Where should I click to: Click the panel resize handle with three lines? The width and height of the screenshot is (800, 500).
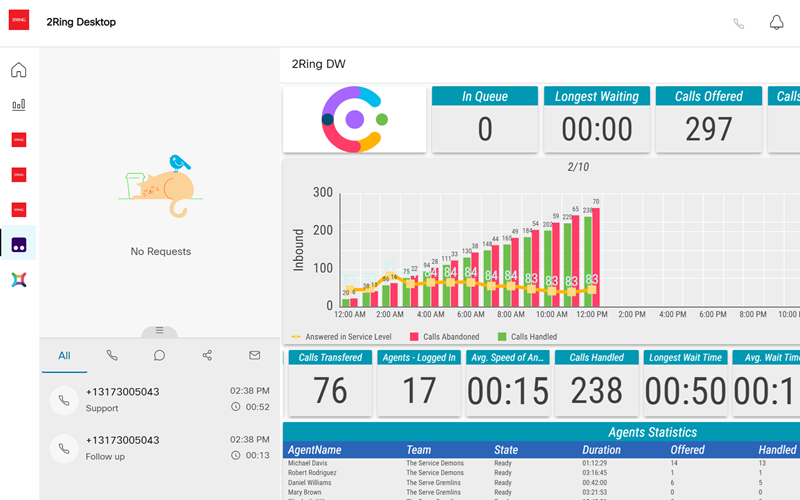[x=160, y=331]
